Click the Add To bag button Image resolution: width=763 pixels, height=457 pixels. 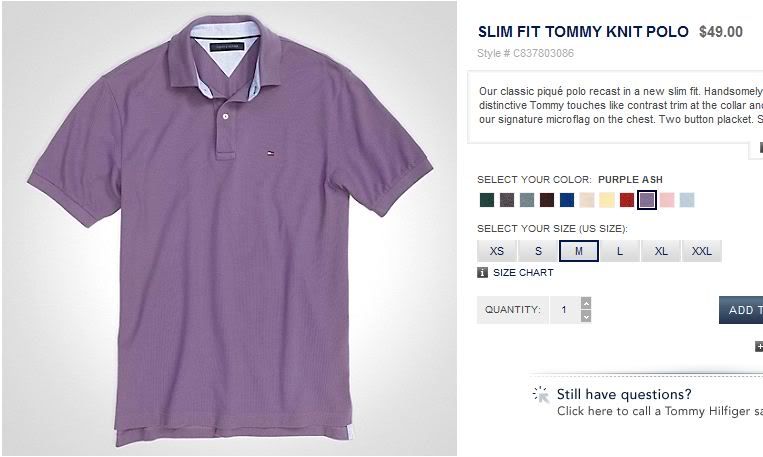741,310
